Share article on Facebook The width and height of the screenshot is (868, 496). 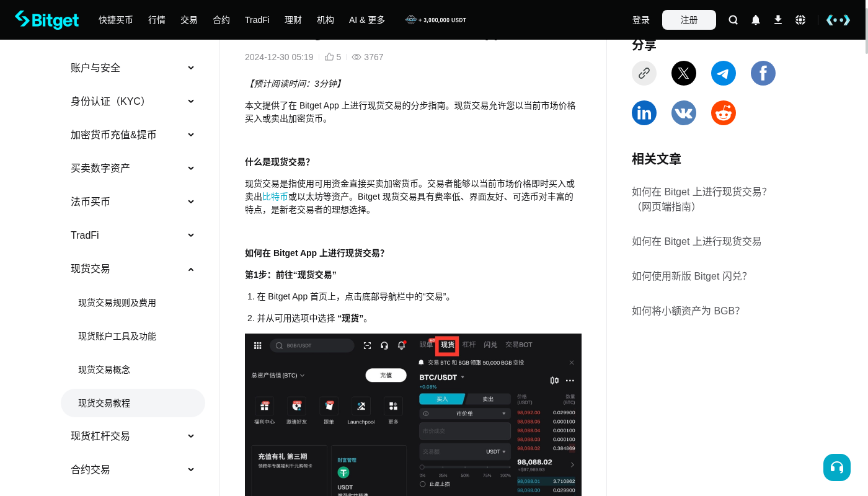click(763, 73)
